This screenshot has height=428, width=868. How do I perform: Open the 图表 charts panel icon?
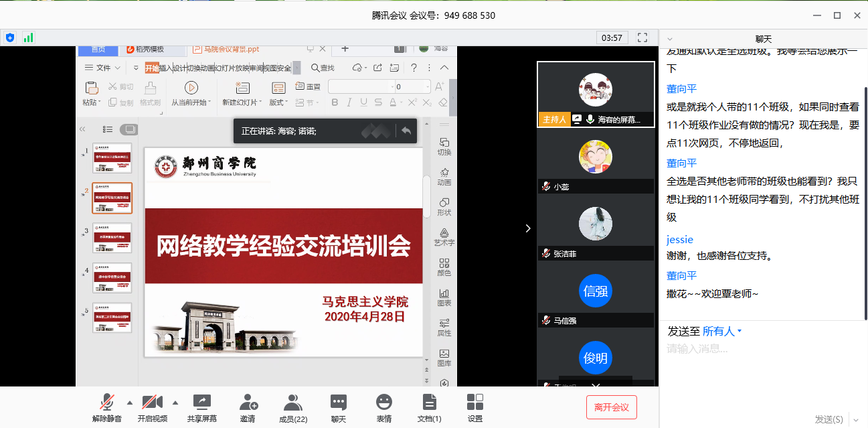(x=444, y=295)
